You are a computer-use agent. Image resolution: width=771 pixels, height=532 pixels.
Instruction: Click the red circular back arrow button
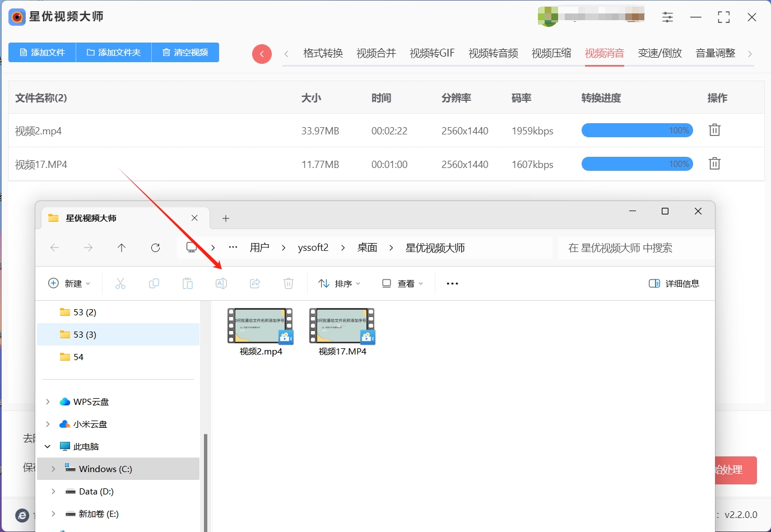262,54
